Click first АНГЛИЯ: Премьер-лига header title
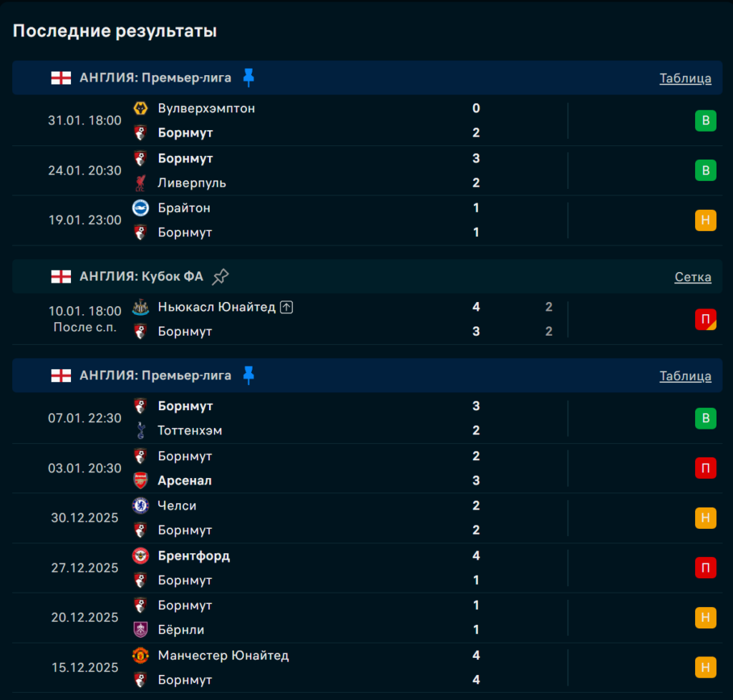Image resolution: width=733 pixels, height=700 pixels. [155, 78]
